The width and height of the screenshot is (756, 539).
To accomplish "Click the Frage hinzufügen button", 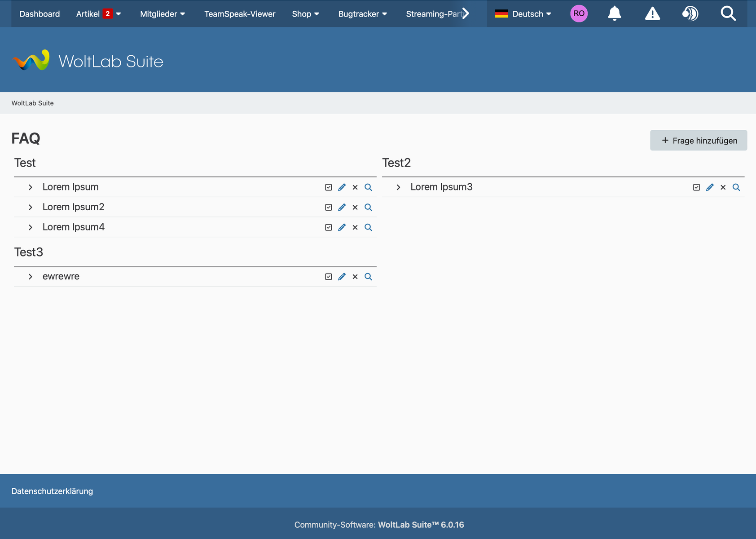I will click(x=699, y=141).
